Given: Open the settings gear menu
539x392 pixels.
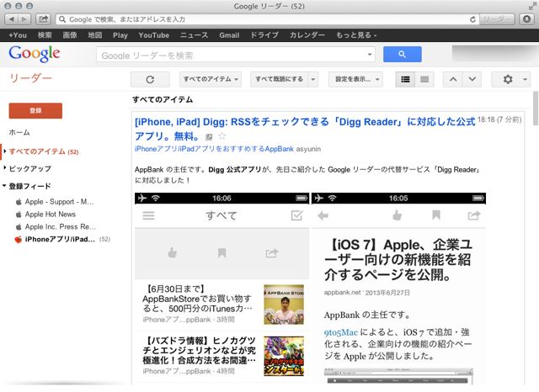Looking at the screenshot, I should 508,79.
